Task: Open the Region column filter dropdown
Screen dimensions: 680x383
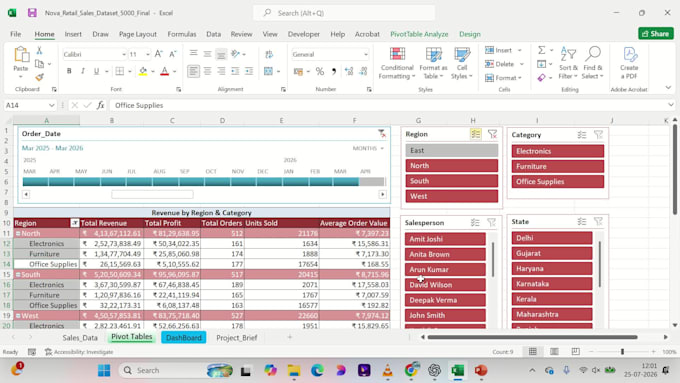Action: click(75, 223)
